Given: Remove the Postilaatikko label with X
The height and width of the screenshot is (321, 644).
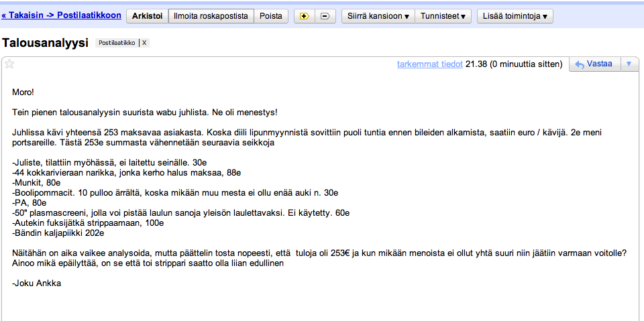Looking at the screenshot, I should click(144, 43).
